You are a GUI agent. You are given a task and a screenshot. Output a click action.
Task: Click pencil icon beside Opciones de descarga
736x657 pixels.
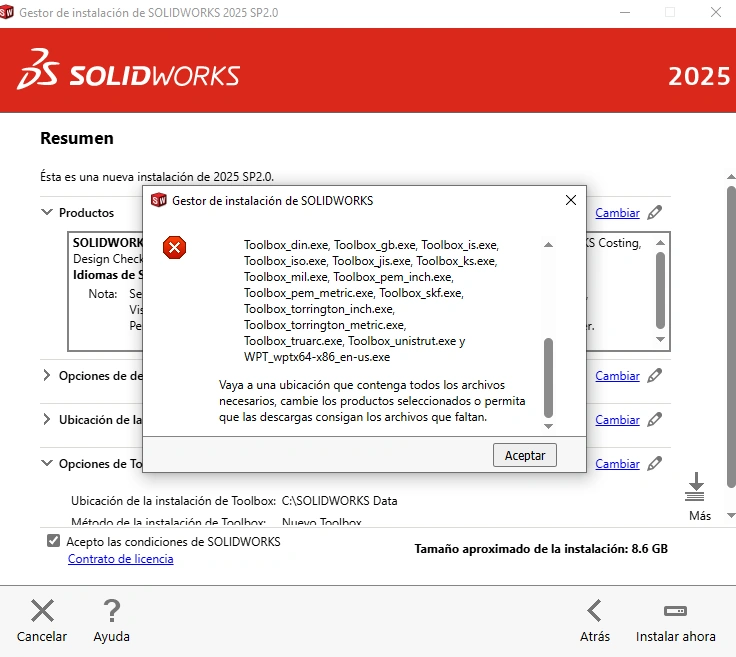click(654, 375)
